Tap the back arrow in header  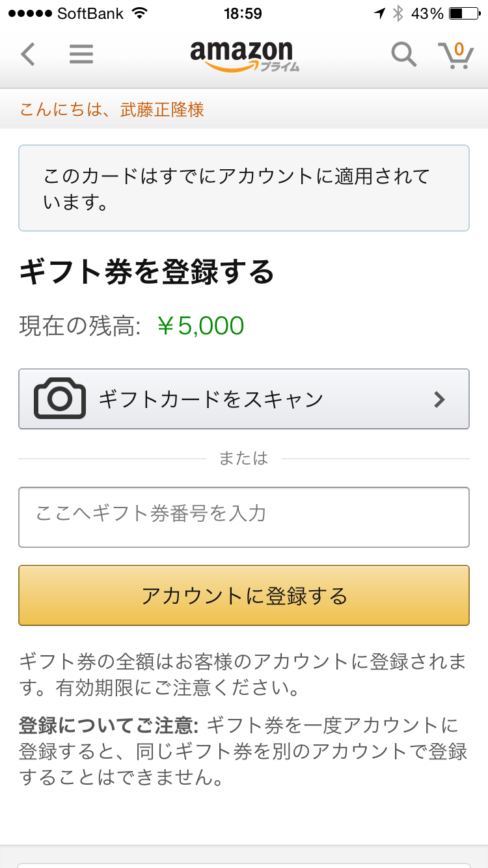[x=28, y=54]
